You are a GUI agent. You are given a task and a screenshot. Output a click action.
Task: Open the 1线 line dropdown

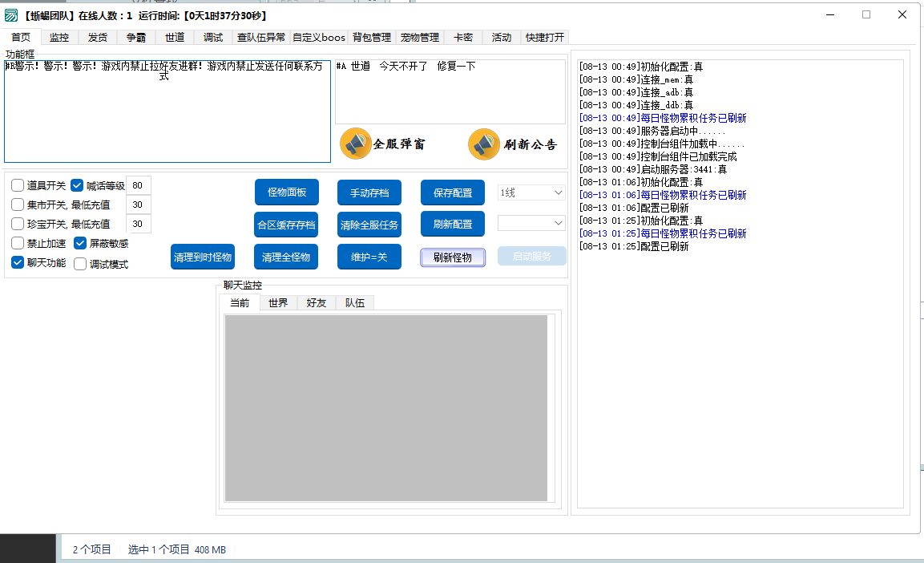[531, 192]
